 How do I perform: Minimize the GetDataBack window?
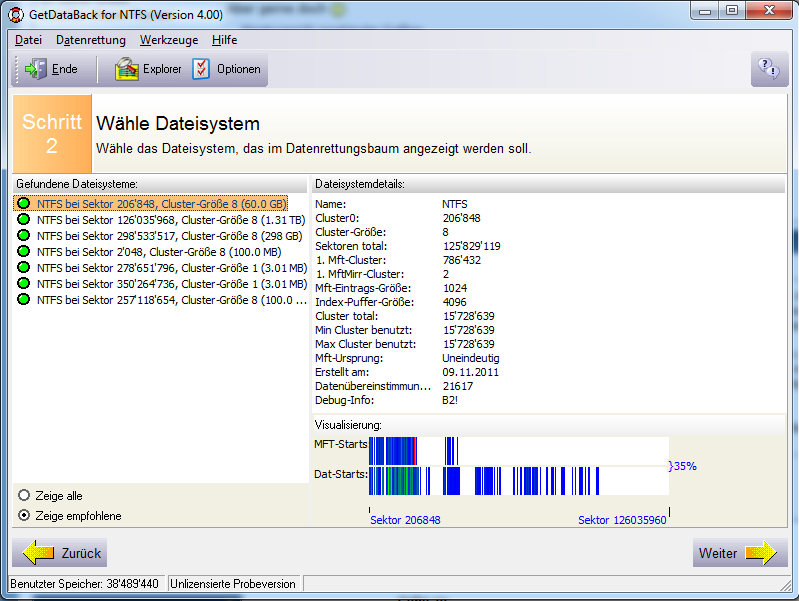[x=705, y=10]
